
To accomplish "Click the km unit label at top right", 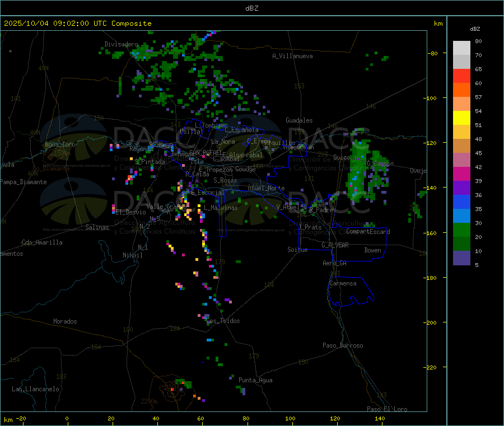I will (x=438, y=24).
